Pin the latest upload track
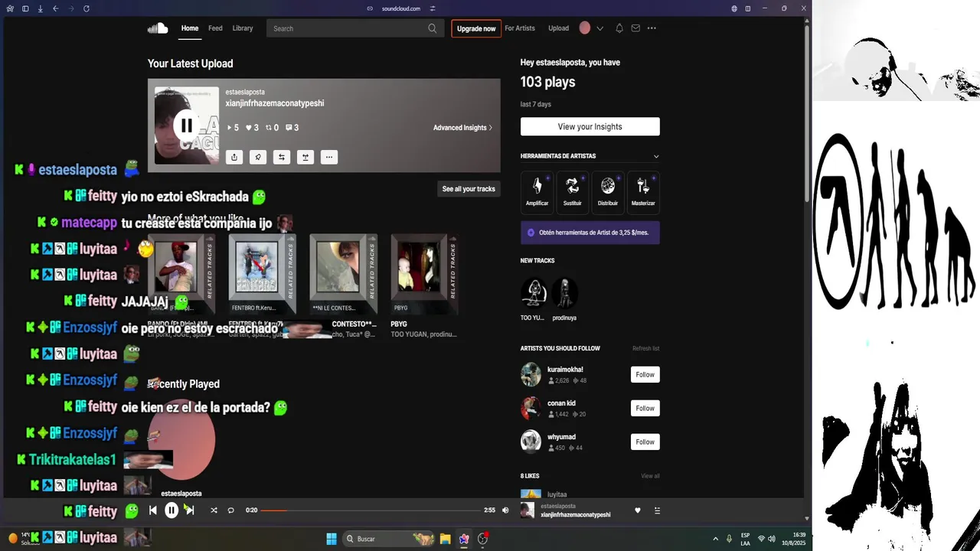 click(x=258, y=157)
